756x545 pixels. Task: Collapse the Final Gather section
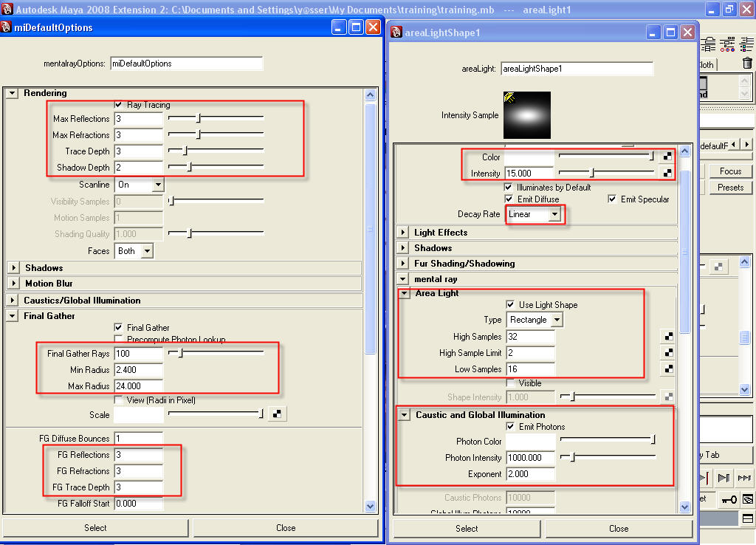coord(12,316)
